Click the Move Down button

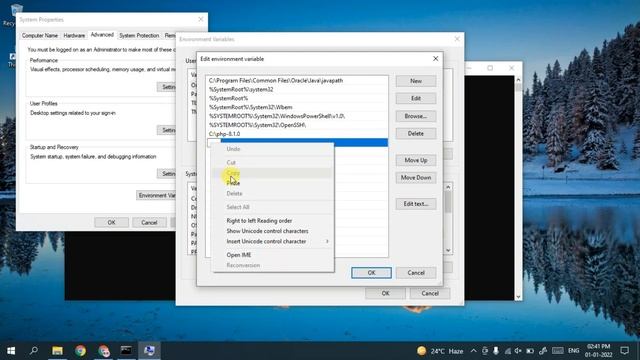416,178
